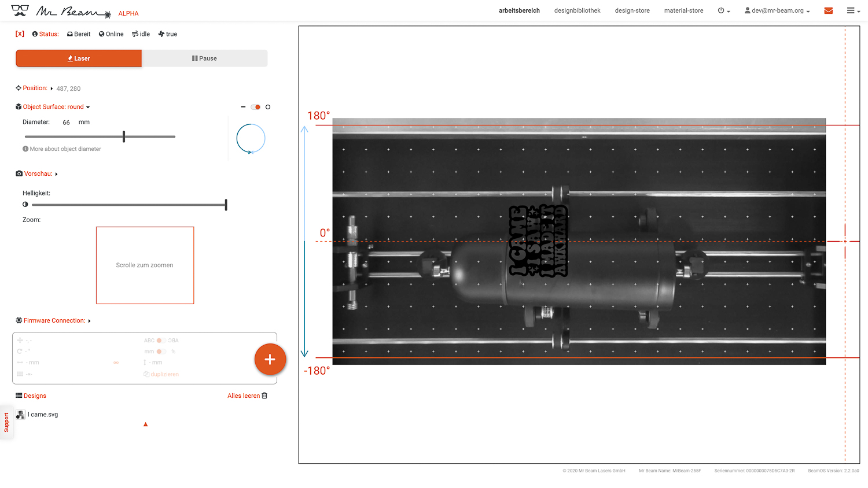Click the 0° rotation axis label
The width and height of the screenshot is (868, 488).
coord(325,233)
